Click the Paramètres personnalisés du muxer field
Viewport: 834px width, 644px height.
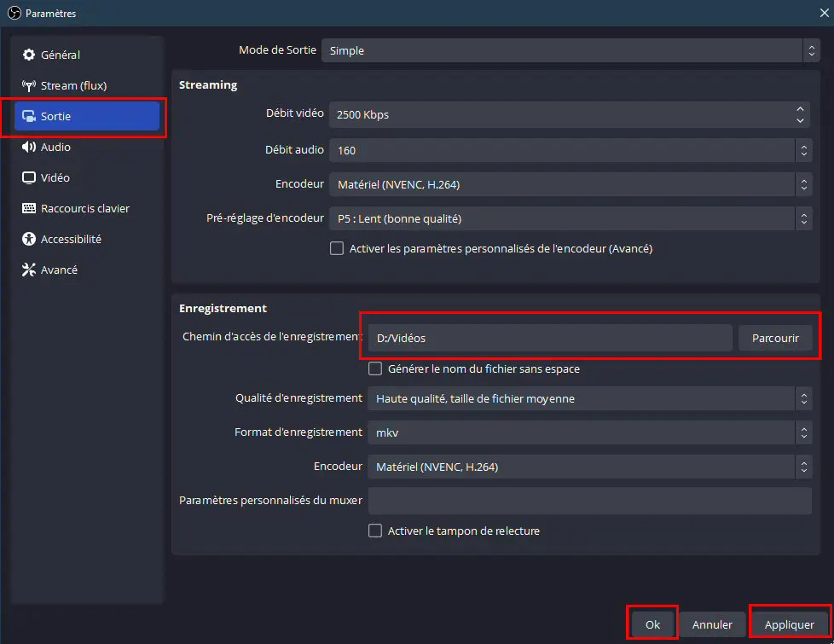tap(589, 501)
